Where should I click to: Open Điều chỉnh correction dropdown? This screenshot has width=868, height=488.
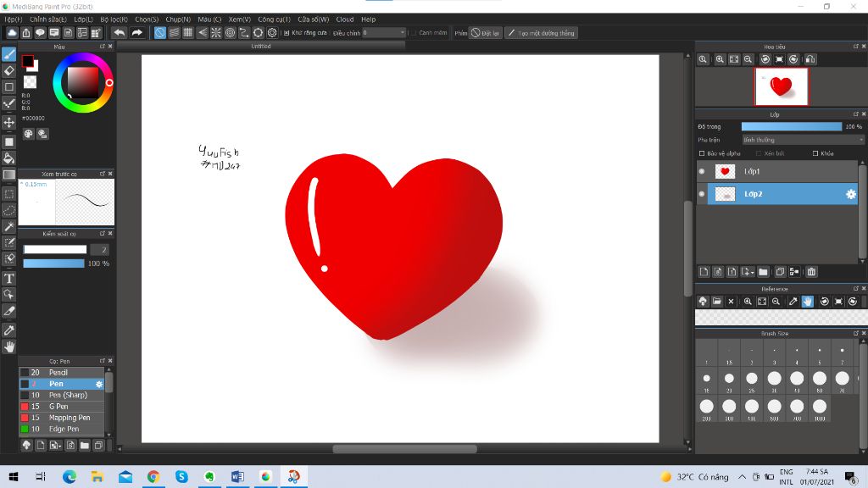pos(384,33)
